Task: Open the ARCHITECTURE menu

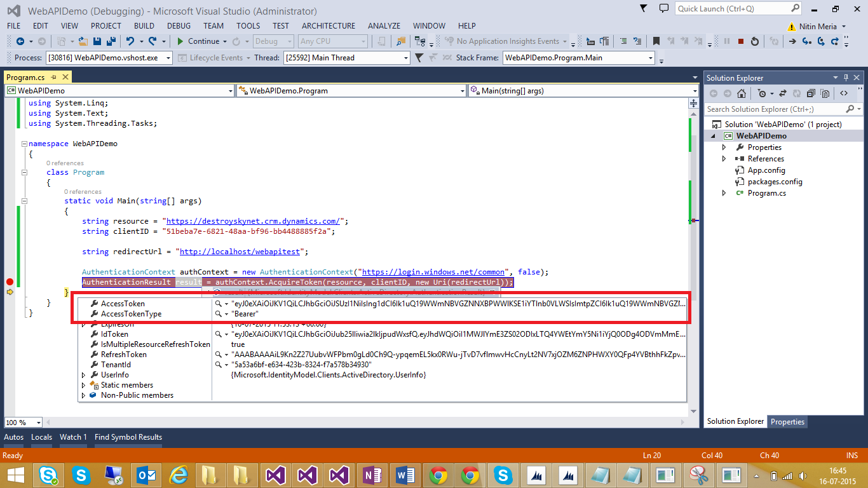Action: pyautogui.click(x=329, y=26)
